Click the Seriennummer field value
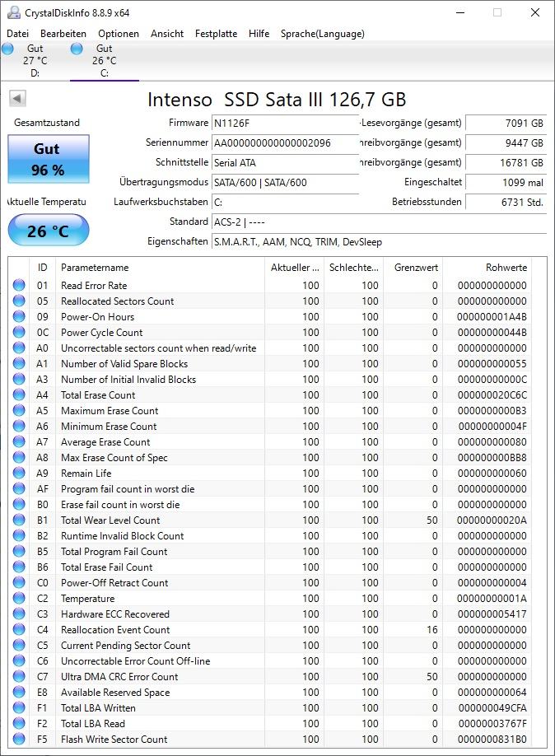The image size is (555, 756). click(285, 142)
